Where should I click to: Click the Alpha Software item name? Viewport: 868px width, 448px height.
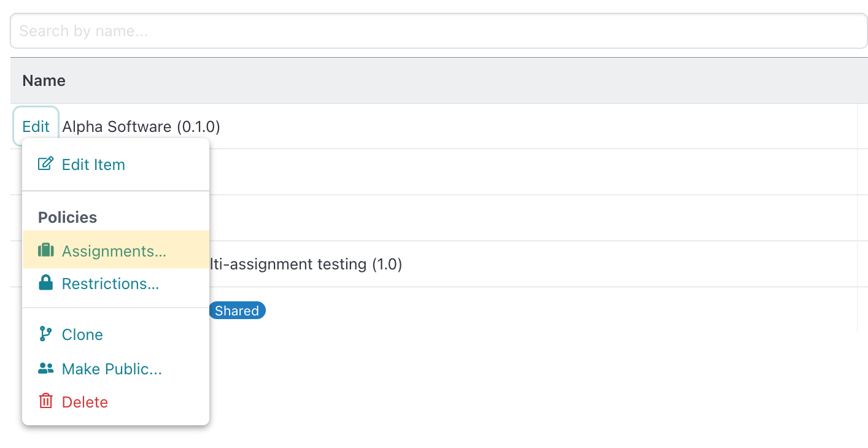117,126
